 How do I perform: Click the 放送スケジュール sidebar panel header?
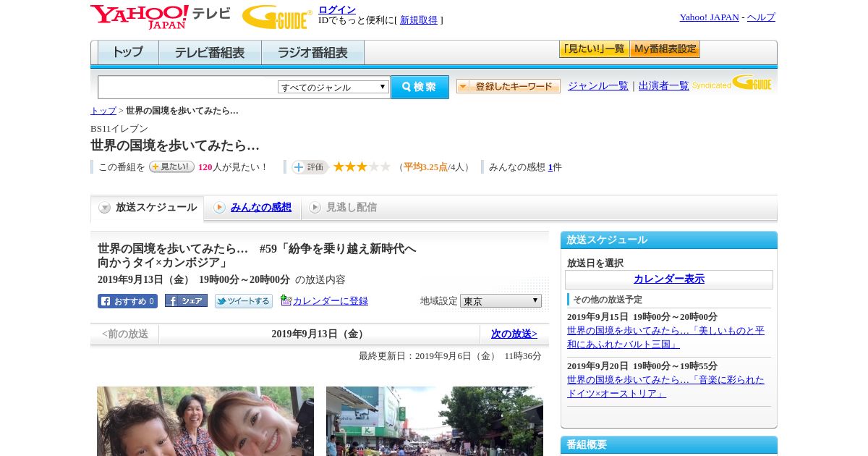[669, 240]
